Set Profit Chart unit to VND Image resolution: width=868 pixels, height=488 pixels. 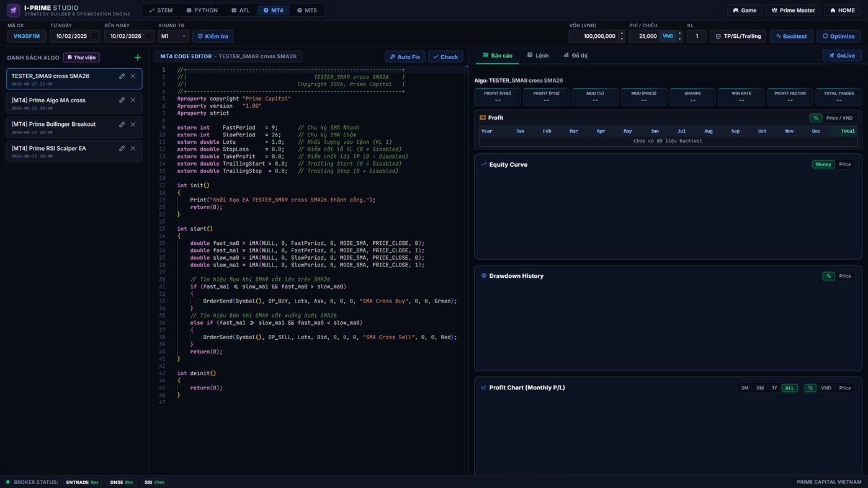click(x=826, y=388)
